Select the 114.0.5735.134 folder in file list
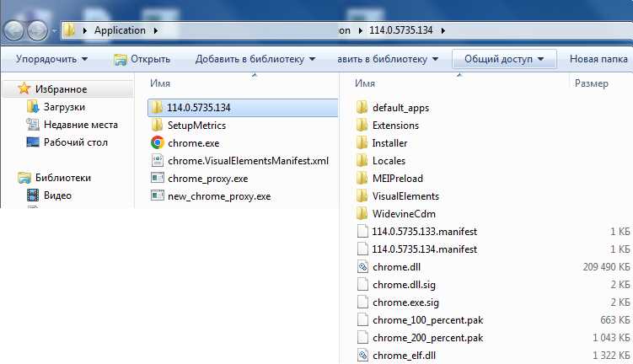This screenshot has height=364, width=633. [243, 108]
